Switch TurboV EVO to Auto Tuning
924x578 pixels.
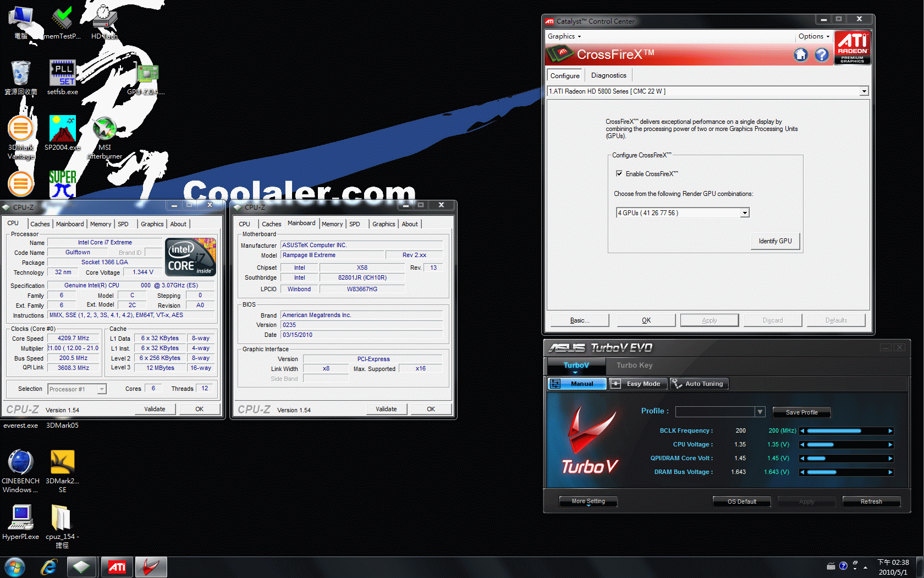(699, 384)
